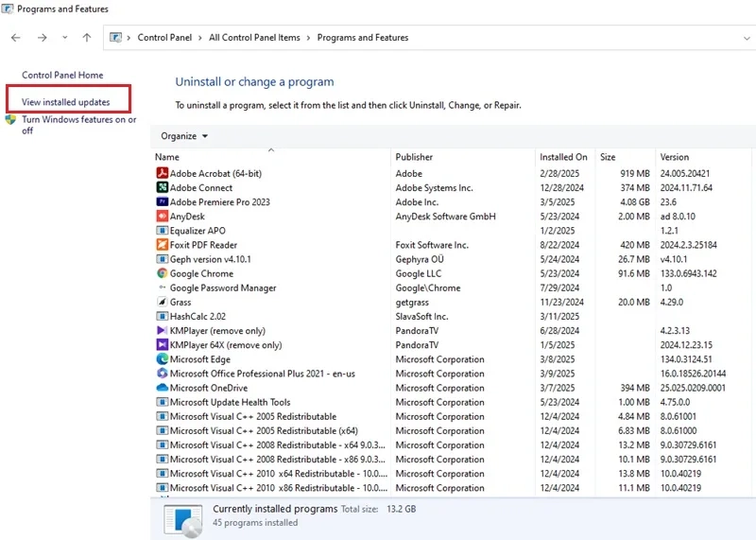This screenshot has height=540, width=756.
Task: Open the recent locations dropdown arrow
Action: pyautogui.click(x=64, y=37)
